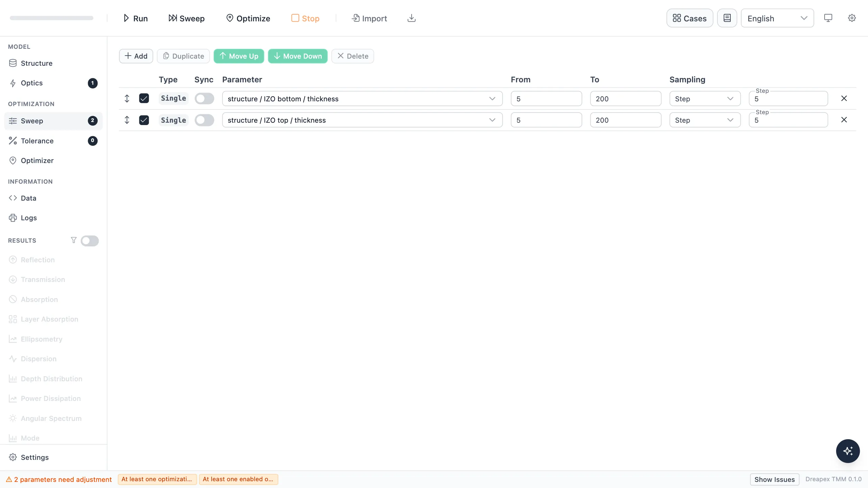Click the reorder handle on IZO top row
This screenshot has height=488, width=868.
pos(127,120)
